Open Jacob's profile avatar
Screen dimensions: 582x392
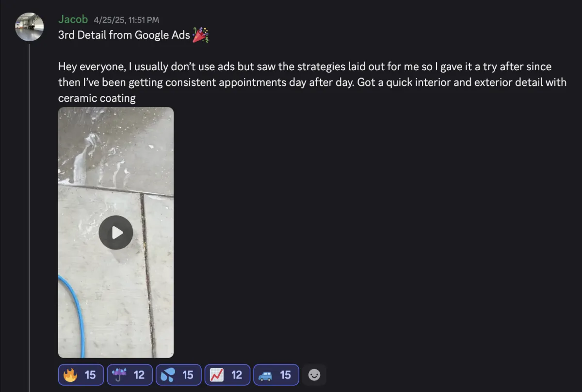click(30, 27)
